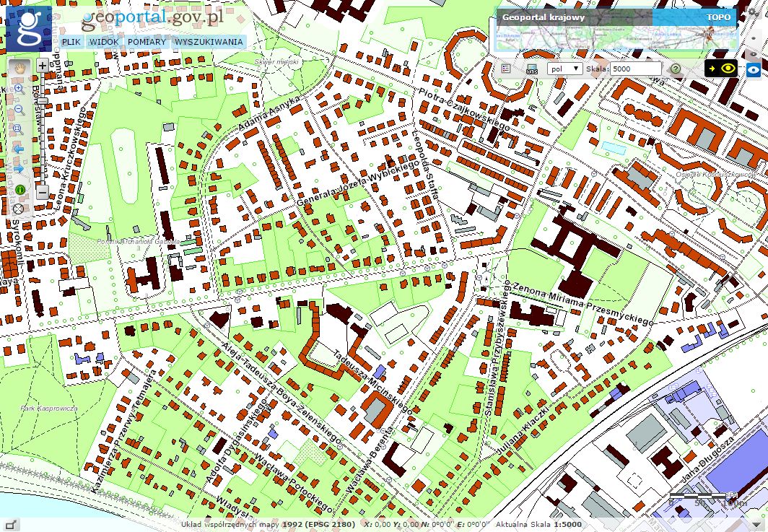Click the plus zoom button on slider

coord(43,65)
